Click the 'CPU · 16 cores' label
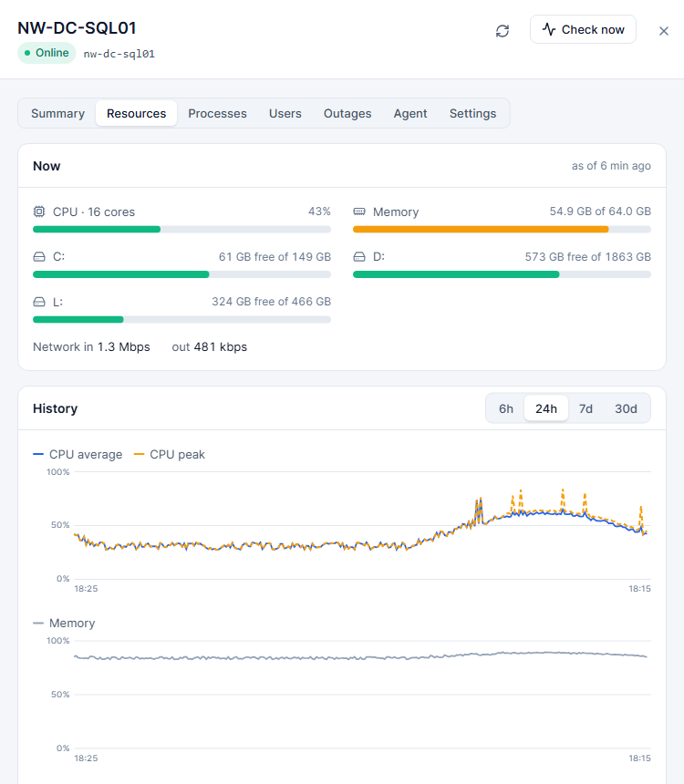Viewport: 684px width, 784px height. point(94,212)
